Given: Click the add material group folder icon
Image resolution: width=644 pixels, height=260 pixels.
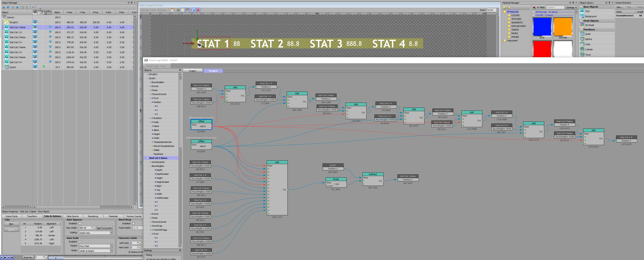Looking at the screenshot, I should pos(504,7).
